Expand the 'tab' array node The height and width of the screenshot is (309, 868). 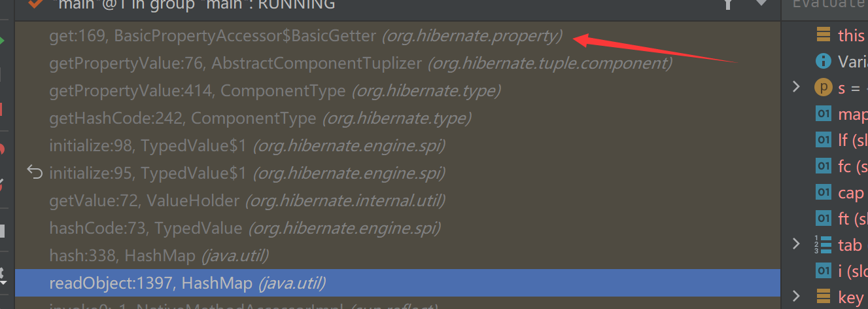(796, 244)
